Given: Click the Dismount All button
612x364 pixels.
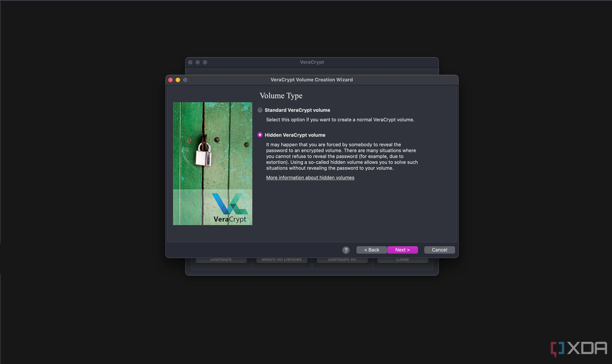Looking at the screenshot, I should [342, 259].
